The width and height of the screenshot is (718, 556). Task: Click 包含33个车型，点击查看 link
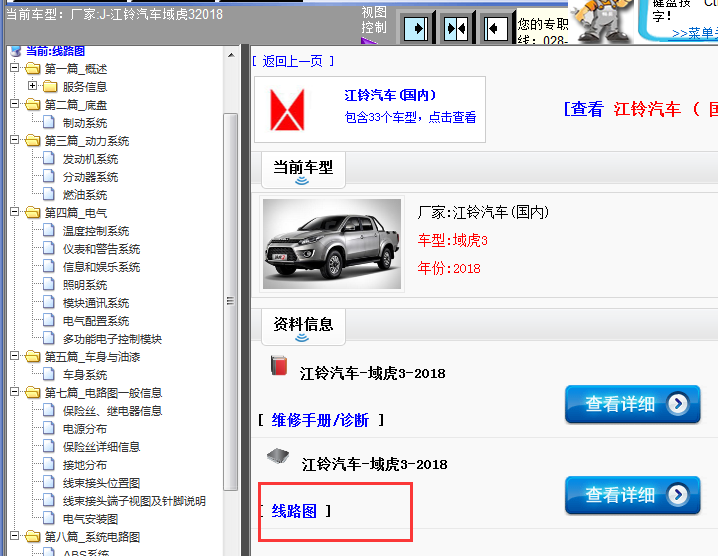410,117
